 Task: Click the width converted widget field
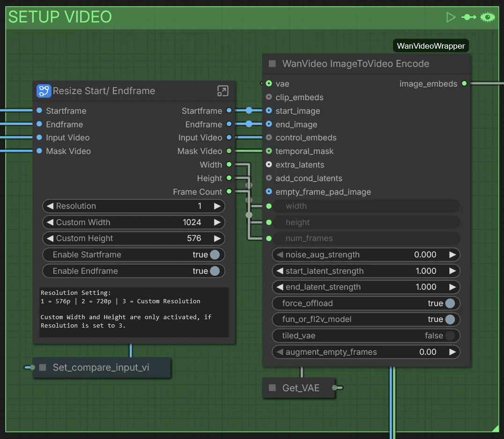(x=366, y=206)
